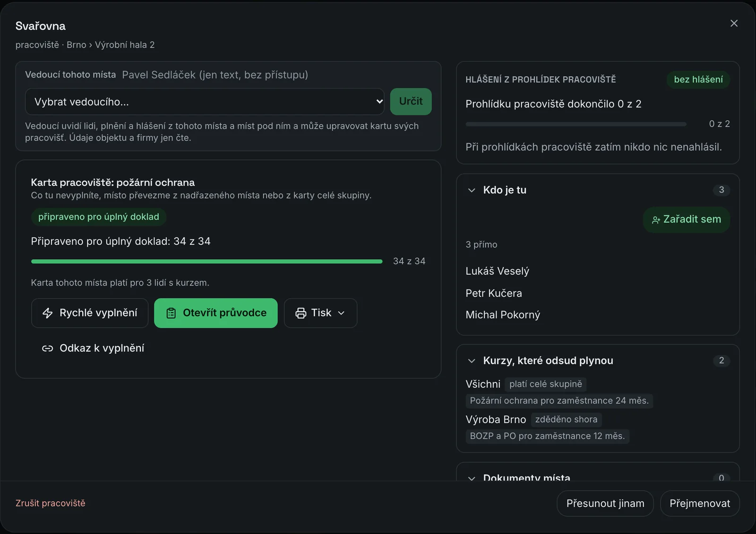The width and height of the screenshot is (756, 534).
Task: Click the printer icon in Tisk
Action: [x=301, y=313]
